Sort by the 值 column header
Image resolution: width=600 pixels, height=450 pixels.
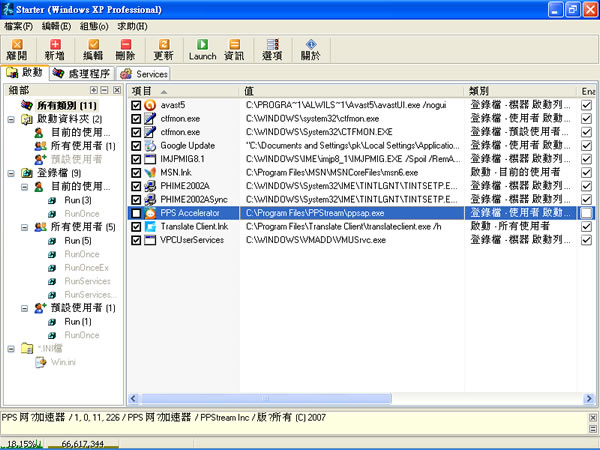click(x=351, y=91)
